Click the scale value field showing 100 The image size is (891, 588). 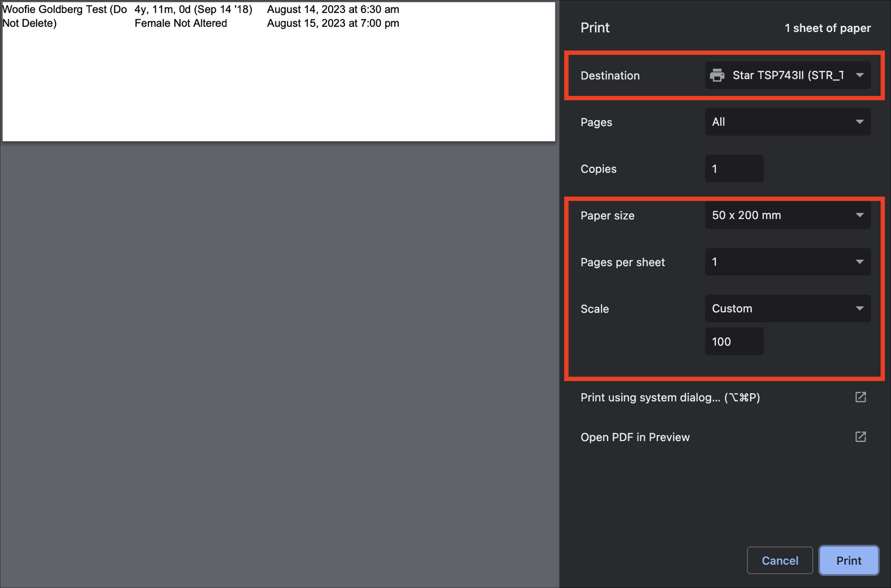pyautogui.click(x=734, y=342)
